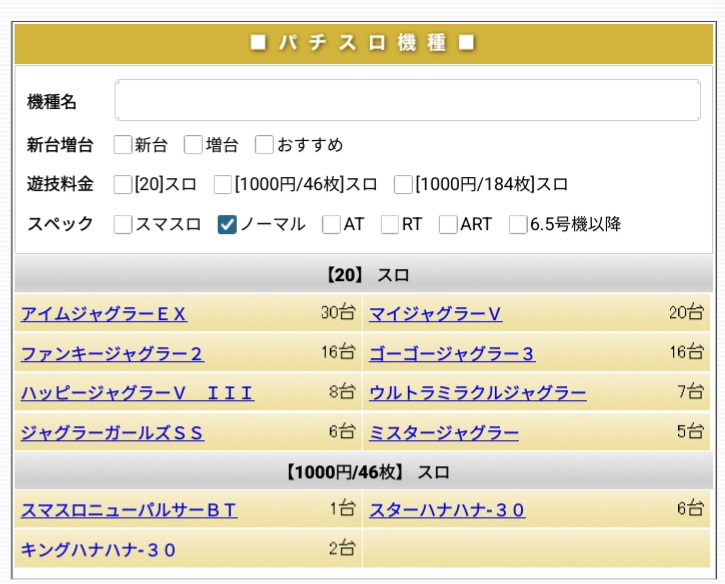725x584 pixels.
Task: Click the 7台 count for ウルトラミラクルジャグラー
Action: [x=691, y=392]
